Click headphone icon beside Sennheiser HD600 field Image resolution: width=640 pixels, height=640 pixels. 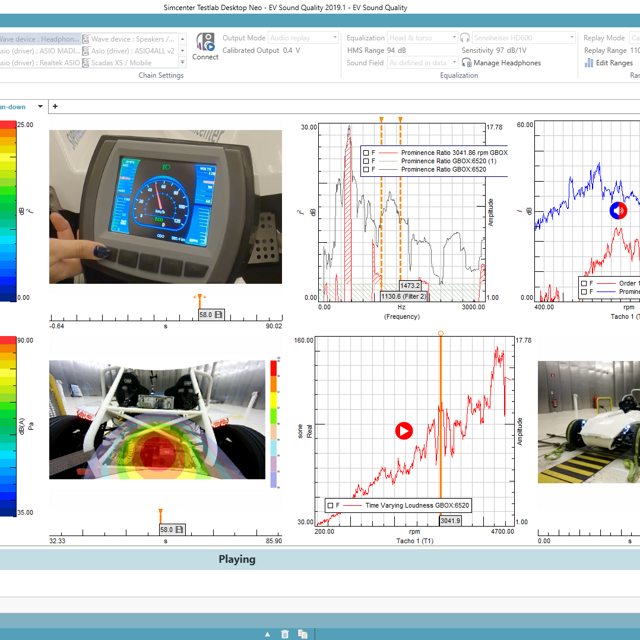(465, 38)
